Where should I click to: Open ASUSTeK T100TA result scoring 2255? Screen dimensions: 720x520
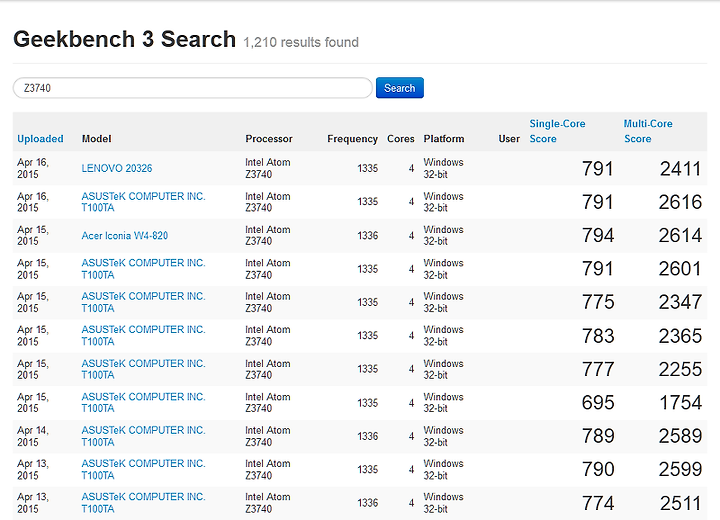[143, 369]
